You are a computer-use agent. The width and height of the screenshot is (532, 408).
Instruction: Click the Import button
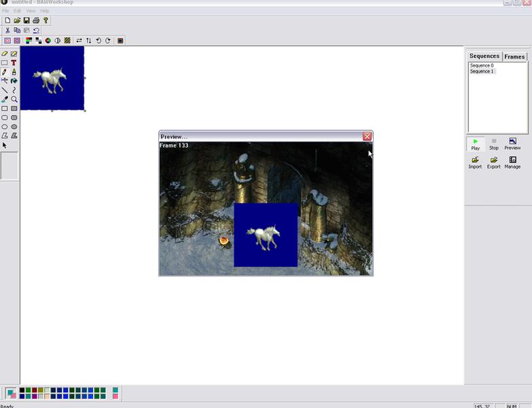(475, 163)
